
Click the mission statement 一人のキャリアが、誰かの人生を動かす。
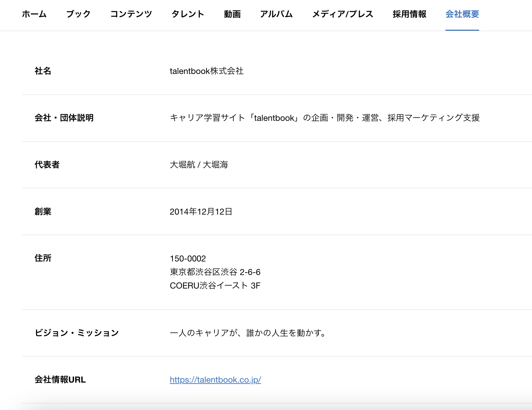coord(248,333)
